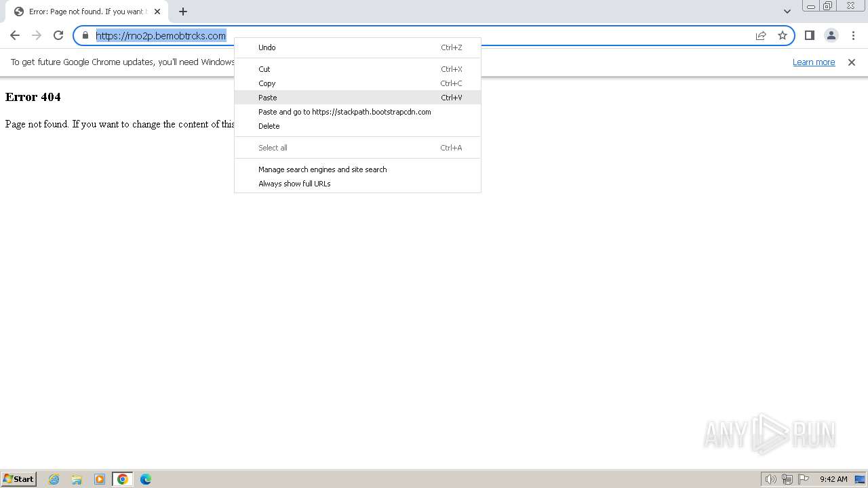Open the profile avatar menu
This screenshot has width=868, height=488.
click(x=831, y=35)
